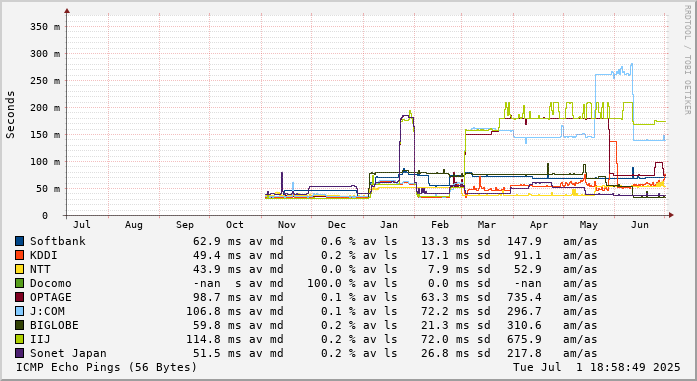Click IIJ's 675.9 am/as value

[524, 339]
